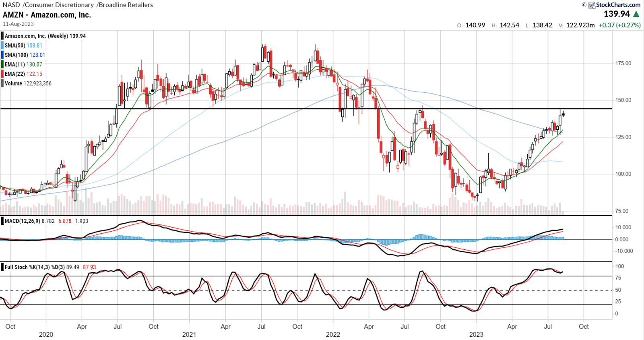Click the red EMA(22) color marker
644x340 pixels.
click(x=2, y=74)
